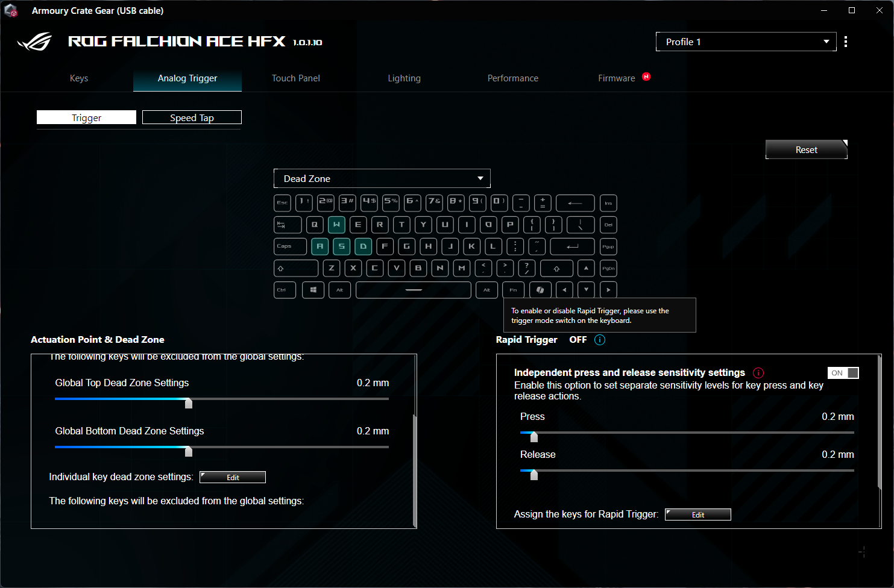Select the W key on keyboard diagram
This screenshot has height=588, width=894.
336,225
